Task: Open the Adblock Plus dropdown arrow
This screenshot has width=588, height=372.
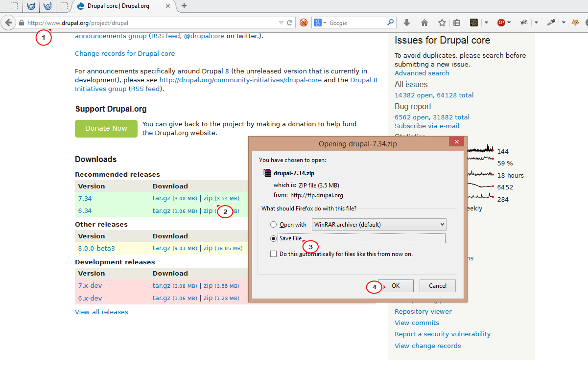Action: tap(509, 23)
